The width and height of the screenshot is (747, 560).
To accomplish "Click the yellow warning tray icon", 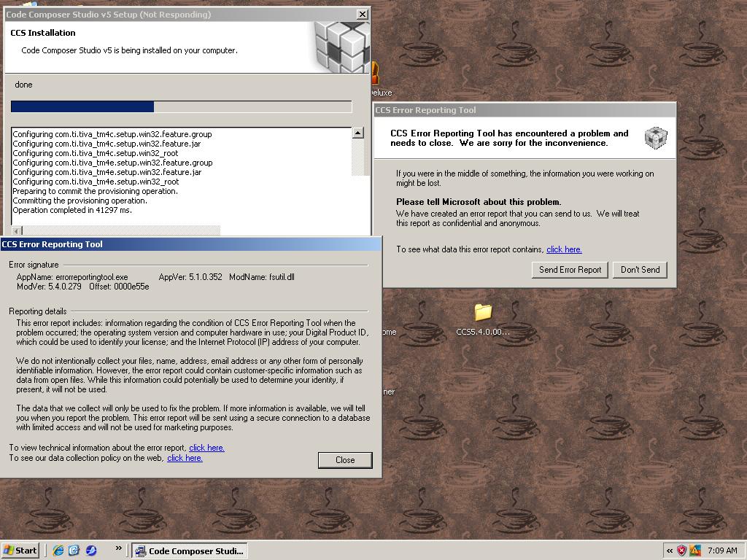I will [695, 551].
